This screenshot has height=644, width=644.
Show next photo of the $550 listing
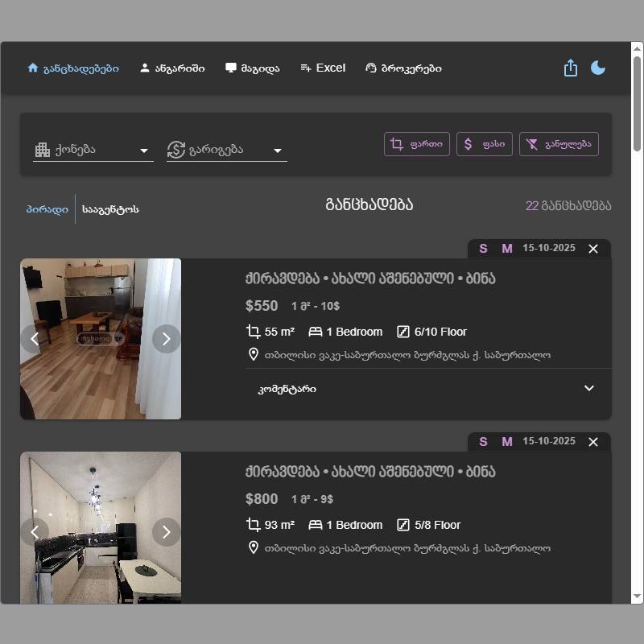pyautogui.click(x=166, y=339)
